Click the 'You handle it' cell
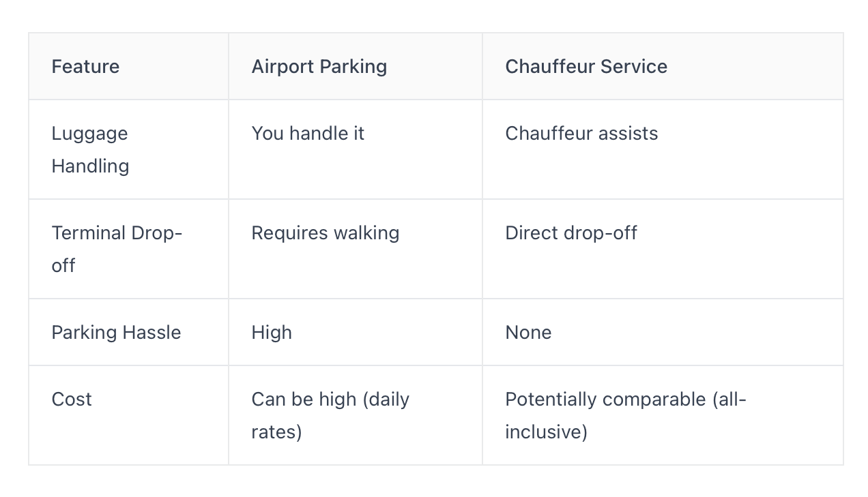Viewport: 868px width, 497px height. tap(356, 149)
